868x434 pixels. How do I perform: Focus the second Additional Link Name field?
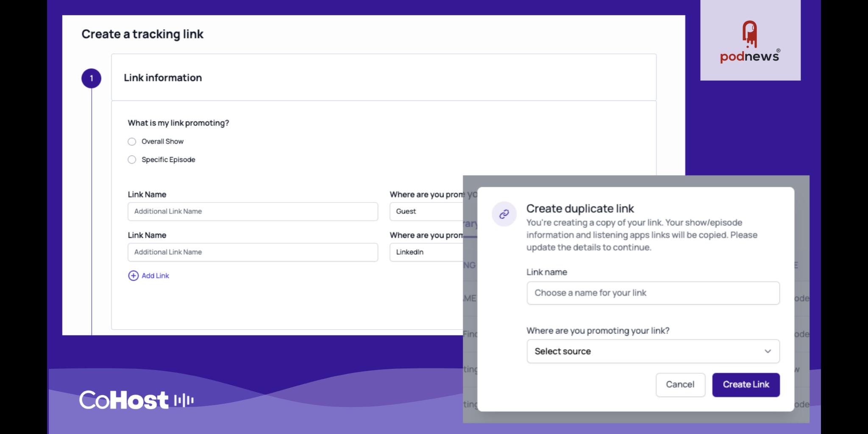[x=253, y=252]
